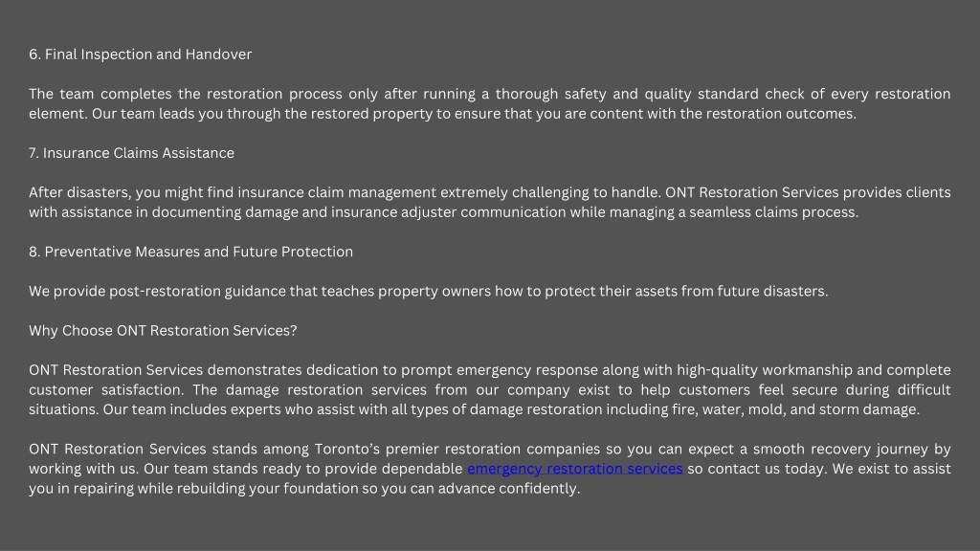
Task: Click paragraph starting "After disasters, you might find"
Action: coord(489,203)
